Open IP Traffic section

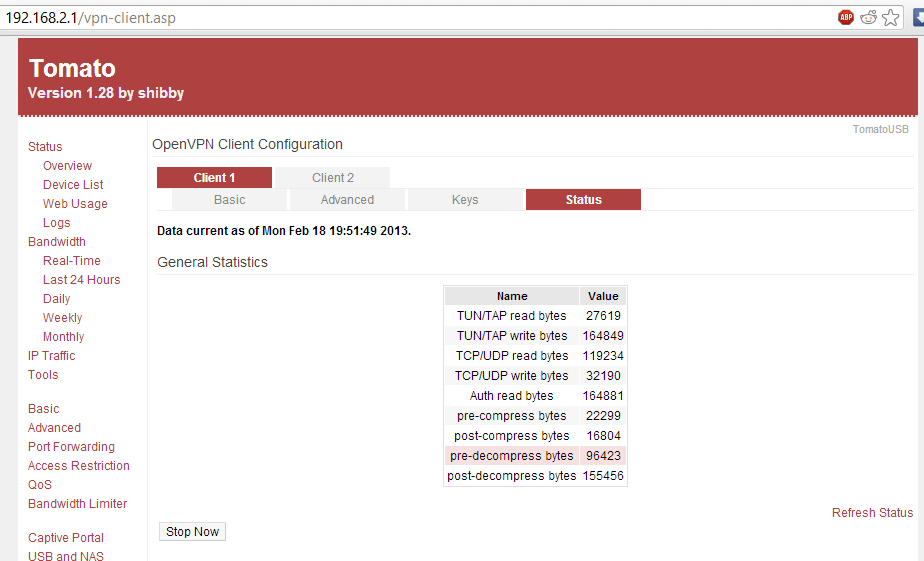51,356
